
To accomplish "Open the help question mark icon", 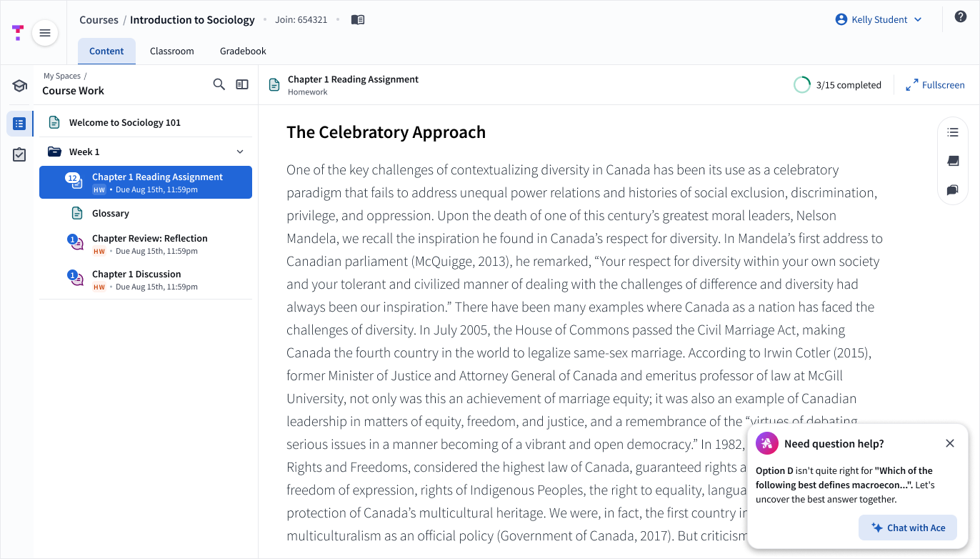I will click(x=960, y=17).
